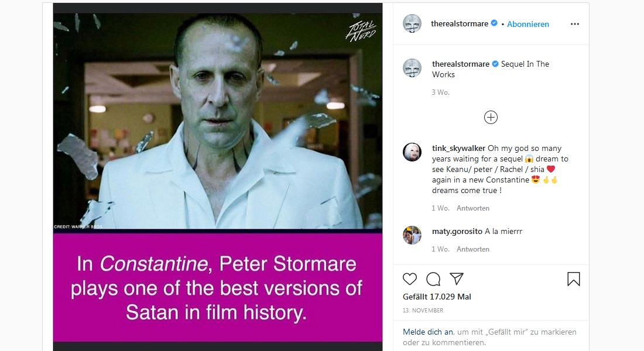Follow account via Abonnieren link
The height and width of the screenshot is (351, 644).
tap(528, 24)
